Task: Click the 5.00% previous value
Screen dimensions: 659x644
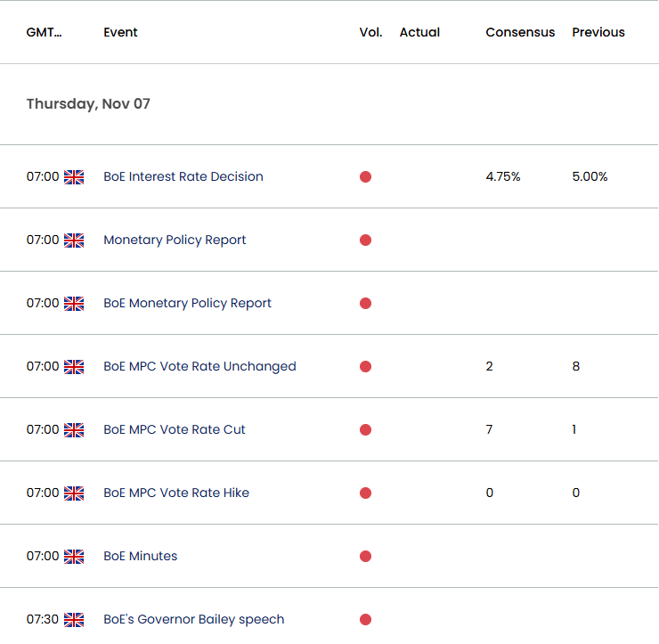Action: click(590, 176)
